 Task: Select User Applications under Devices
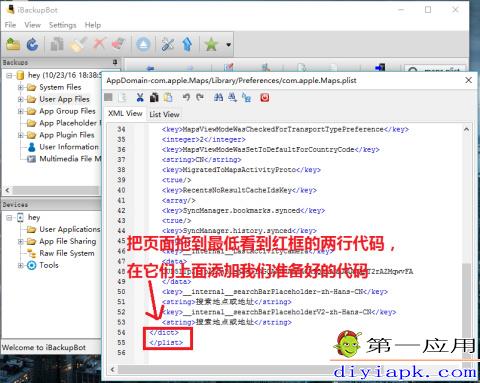pyautogui.click(x=70, y=229)
